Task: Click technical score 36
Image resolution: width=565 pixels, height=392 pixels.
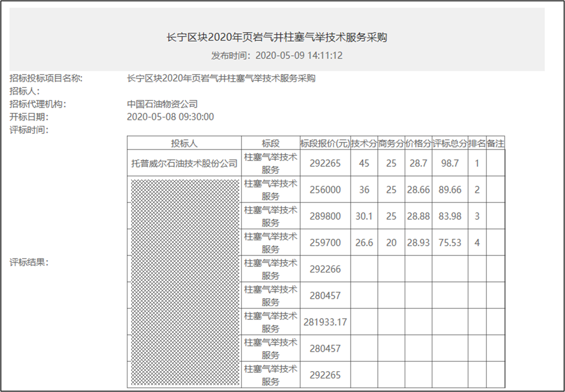Action: point(364,190)
